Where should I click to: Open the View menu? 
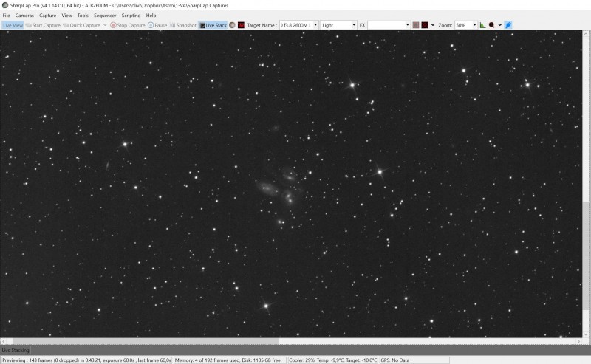66,16
